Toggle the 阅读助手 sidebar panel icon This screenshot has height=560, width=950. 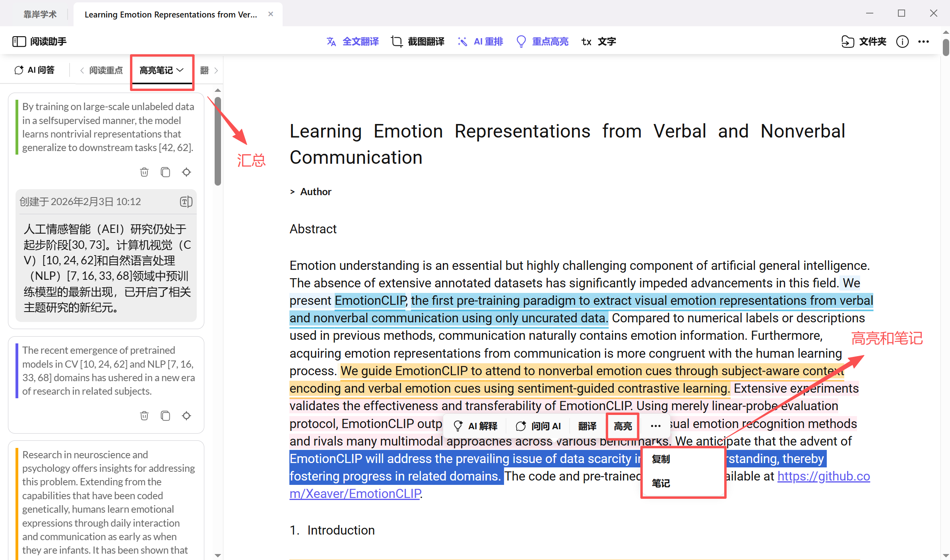(x=19, y=41)
